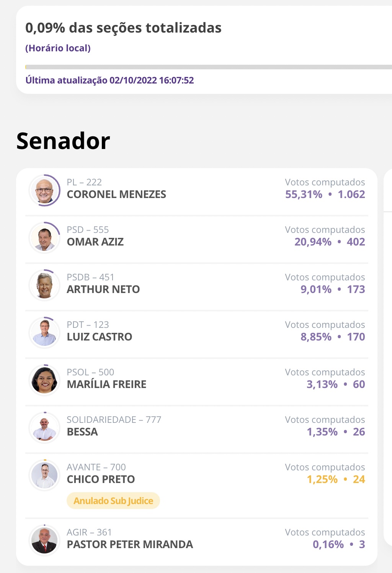Open Coronel Menezes candidate photo
This screenshot has width=392, height=573.
pos(44,190)
